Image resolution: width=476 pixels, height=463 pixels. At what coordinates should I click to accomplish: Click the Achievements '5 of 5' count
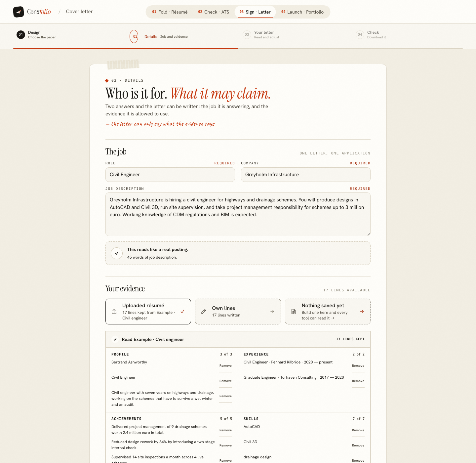click(226, 419)
